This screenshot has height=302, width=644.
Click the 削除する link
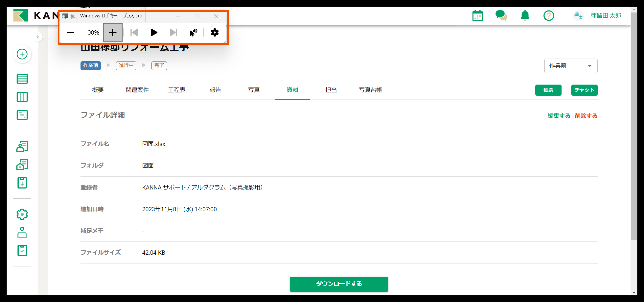click(586, 116)
